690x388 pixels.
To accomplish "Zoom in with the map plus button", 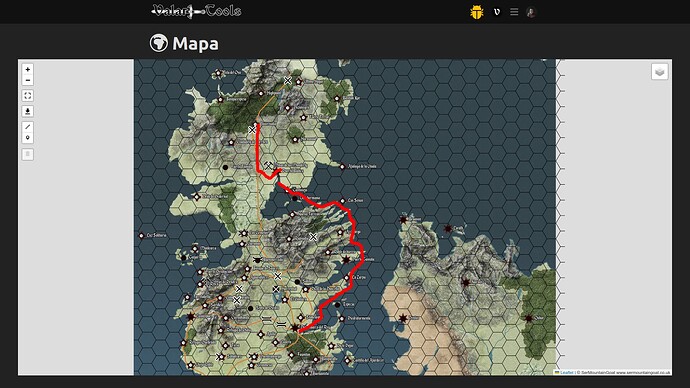I will coord(28,70).
